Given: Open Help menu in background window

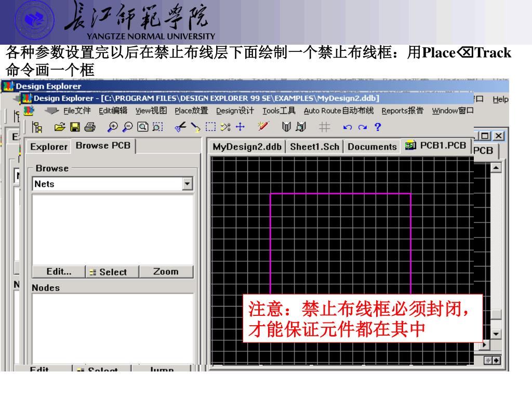Looking at the screenshot, I should point(500,99).
